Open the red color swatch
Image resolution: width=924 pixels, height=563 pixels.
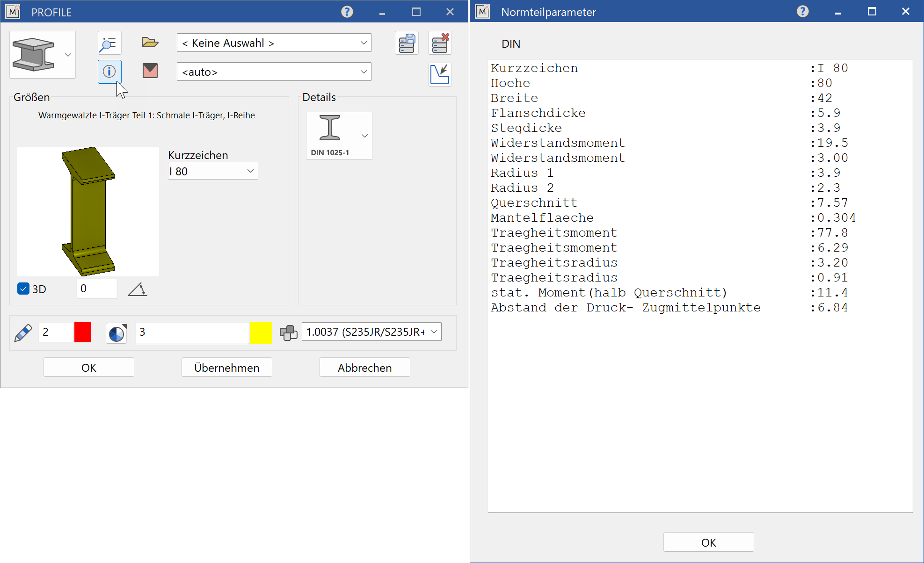83,332
